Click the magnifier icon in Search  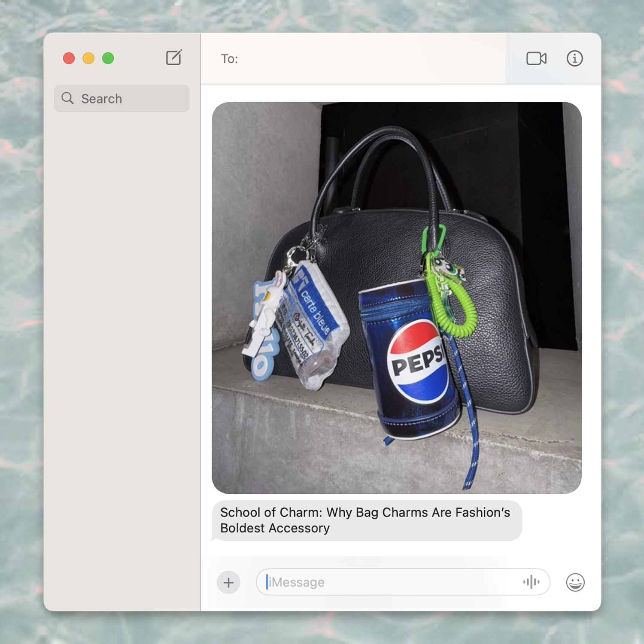click(67, 98)
